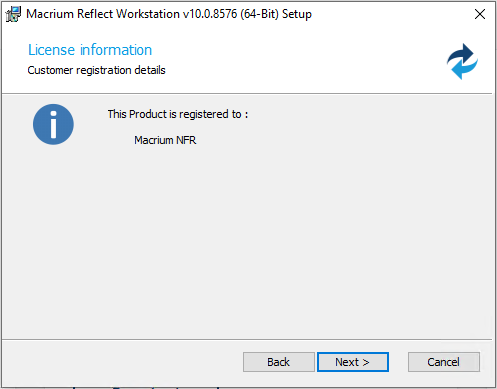Click the installer icon in title bar
This screenshot has height=389, width=497.
point(13,14)
